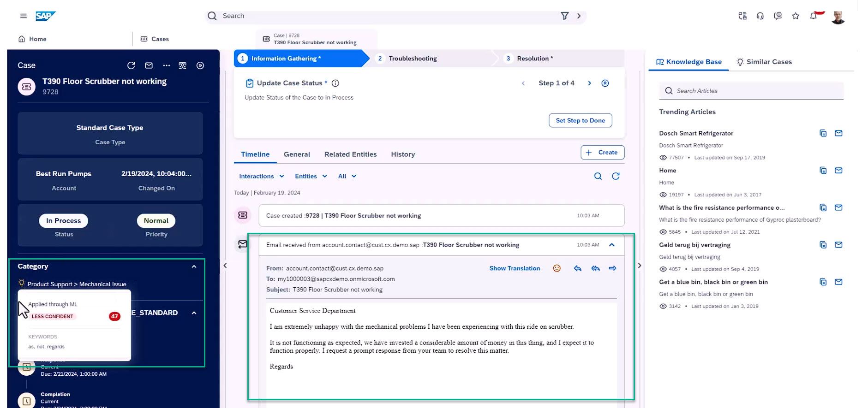The width and height of the screenshot is (868, 408).
Task: Reply to the received email
Action: pyautogui.click(x=578, y=268)
